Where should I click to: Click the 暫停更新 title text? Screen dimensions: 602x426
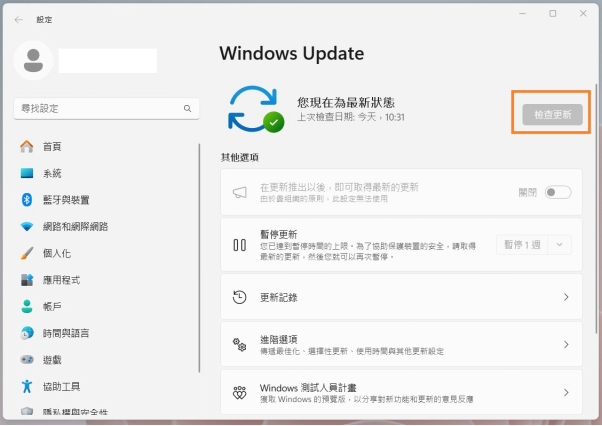279,234
